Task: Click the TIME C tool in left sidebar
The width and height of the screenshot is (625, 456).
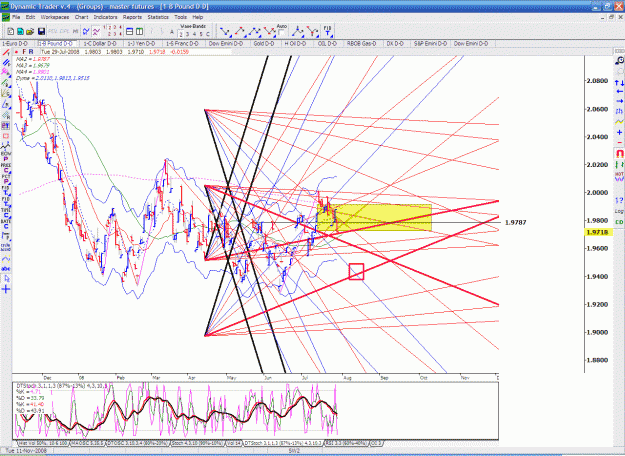Action: point(6,213)
